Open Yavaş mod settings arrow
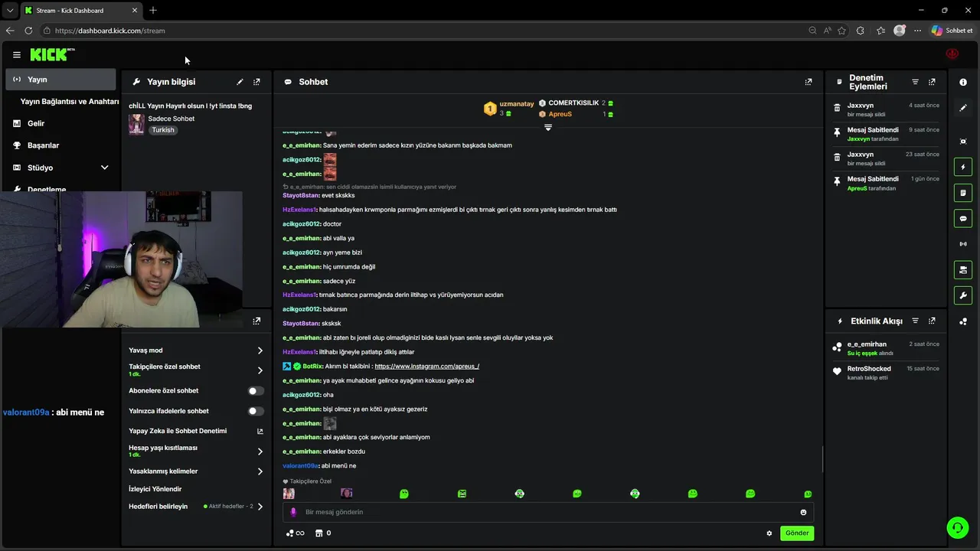Screen dimensions: 980x551 (x=260, y=350)
